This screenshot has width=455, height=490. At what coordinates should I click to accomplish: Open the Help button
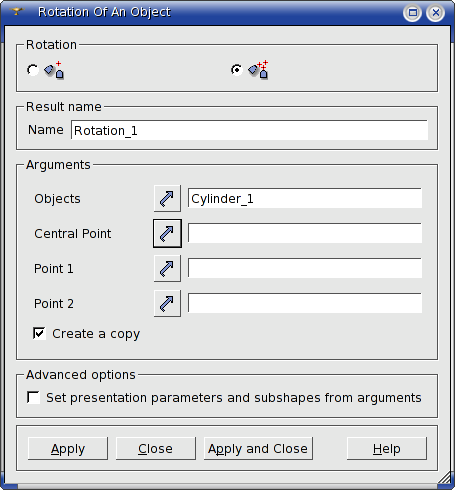pos(387,449)
